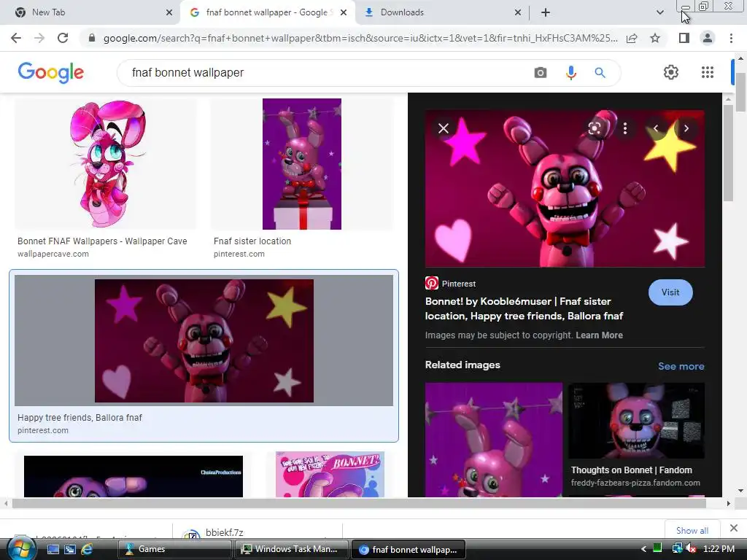Open the Google apps grid
Viewport: 747px width, 560px height.
pyautogui.click(x=708, y=72)
